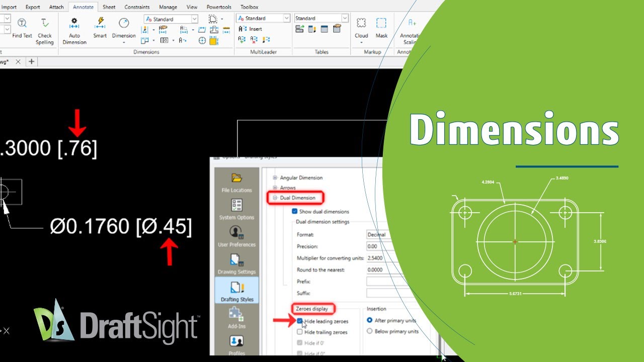Expand the Angular Dimension tree node
Image resolution: width=644 pixels, height=362 pixels.
(275, 177)
